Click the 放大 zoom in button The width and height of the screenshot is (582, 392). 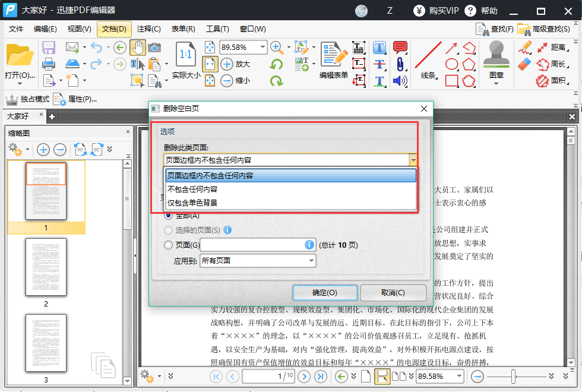point(235,64)
